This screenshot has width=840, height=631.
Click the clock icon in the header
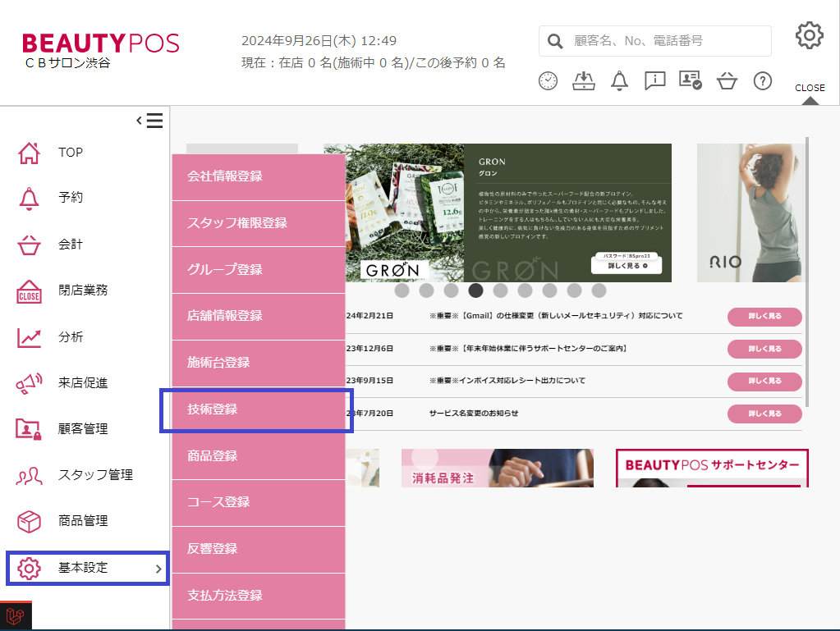(548, 80)
